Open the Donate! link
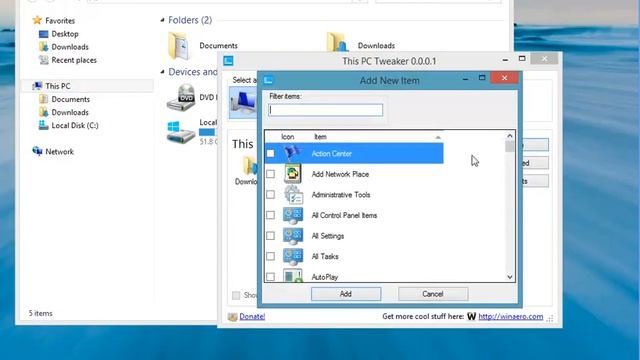Screen dimensions: 640x360 pyautogui.click(x=252, y=316)
